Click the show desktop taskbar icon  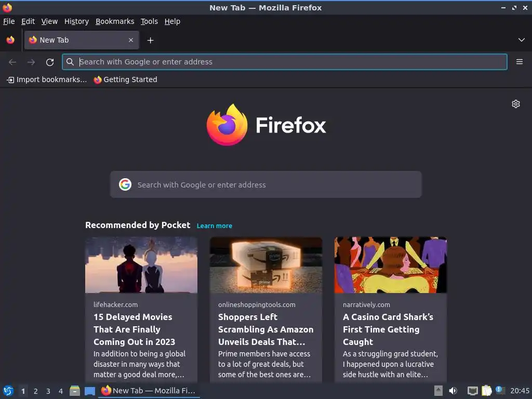[90, 391]
